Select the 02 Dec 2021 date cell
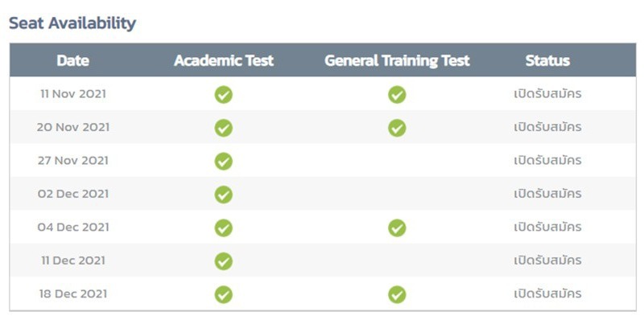 point(73,194)
